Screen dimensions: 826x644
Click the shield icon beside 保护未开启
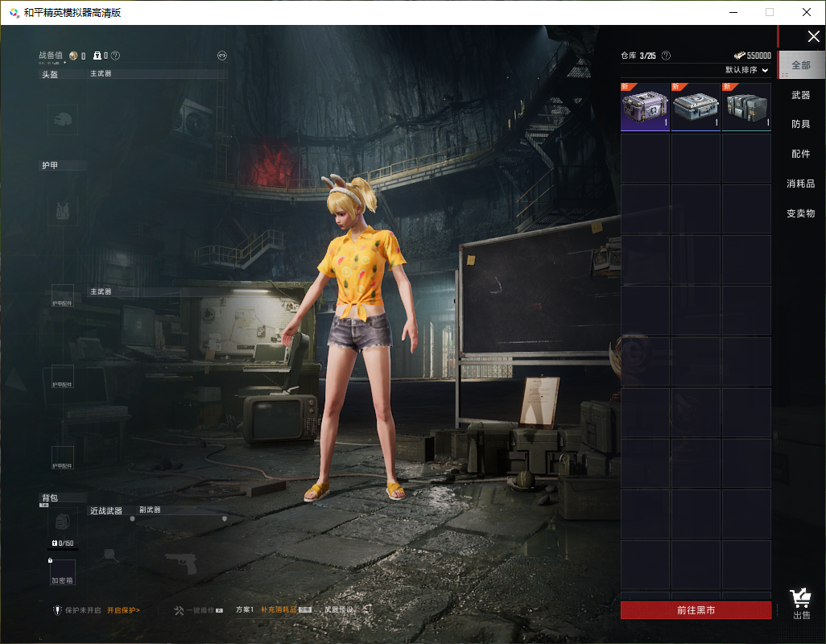click(x=57, y=610)
